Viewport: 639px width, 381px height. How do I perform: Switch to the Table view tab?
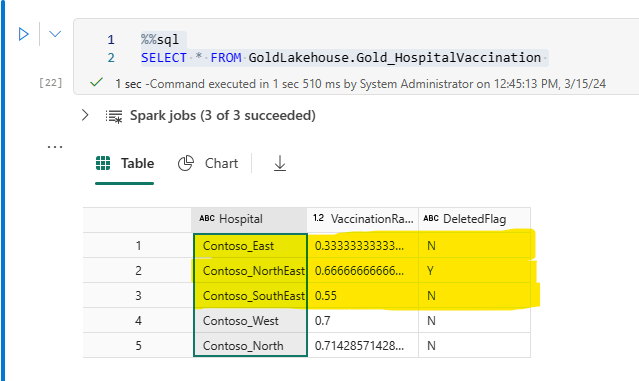[125, 163]
